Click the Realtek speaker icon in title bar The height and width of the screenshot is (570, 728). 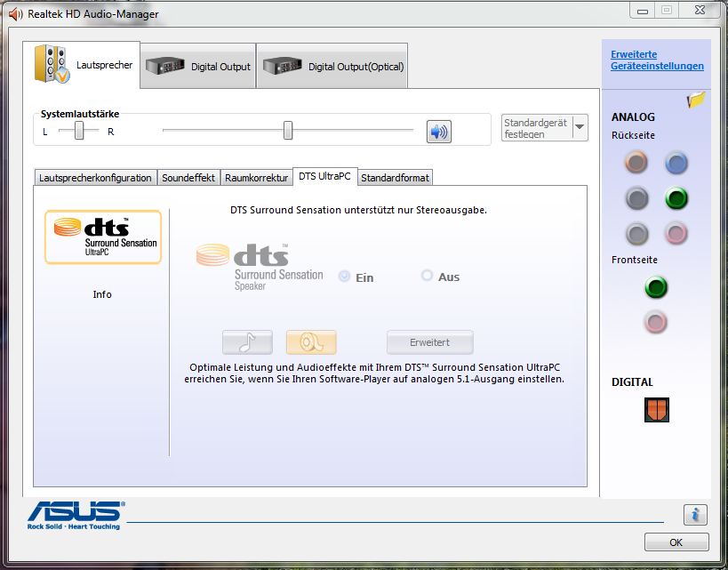point(16,14)
